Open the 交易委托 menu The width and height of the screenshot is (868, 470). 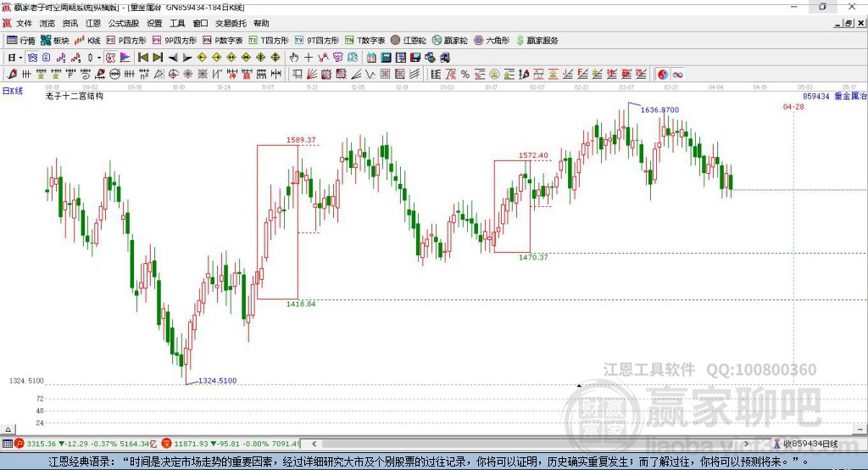click(x=231, y=23)
